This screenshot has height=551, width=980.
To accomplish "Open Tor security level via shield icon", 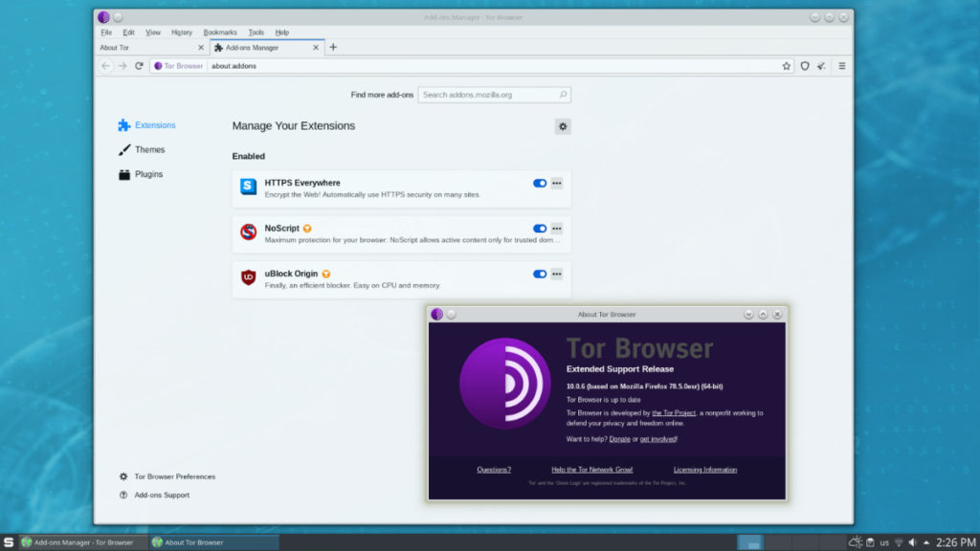I will [805, 65].
